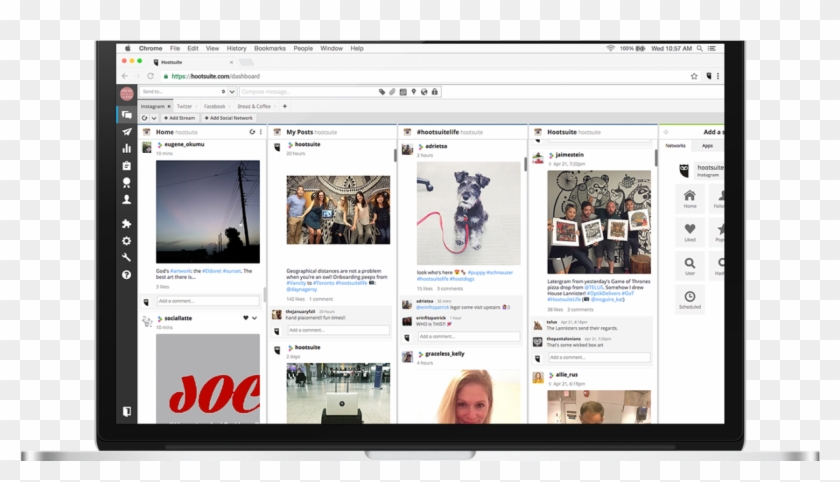Open Help question mark icon

click(x=126, y=275)
